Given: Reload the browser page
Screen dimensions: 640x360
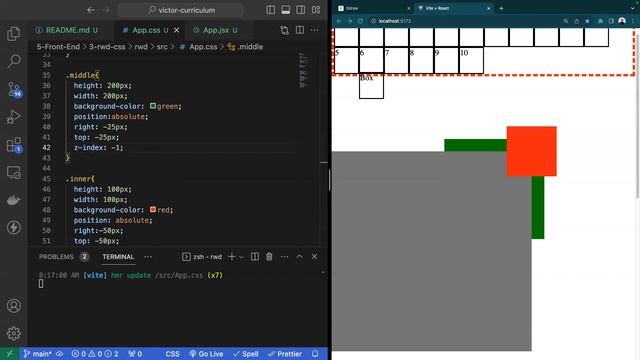Looking at the screenshot, I should click(360, 21).
